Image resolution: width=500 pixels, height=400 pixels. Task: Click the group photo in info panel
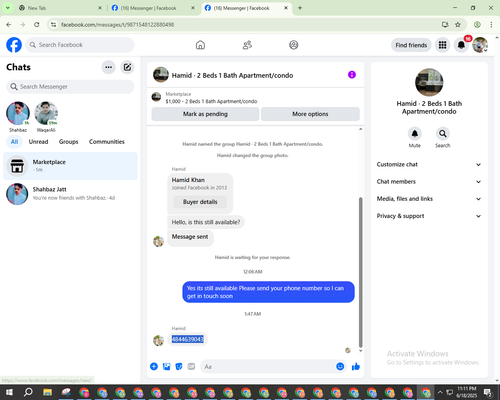[x=429, y=82]
